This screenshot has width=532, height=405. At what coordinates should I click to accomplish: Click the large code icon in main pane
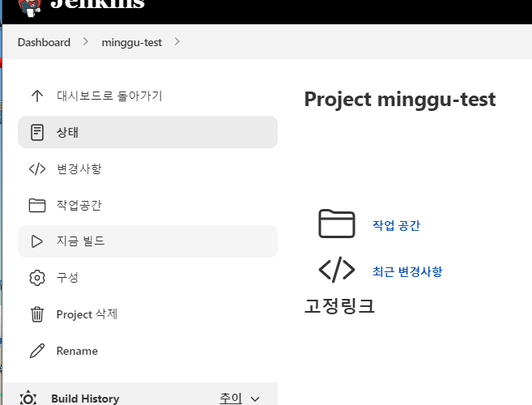337,270
